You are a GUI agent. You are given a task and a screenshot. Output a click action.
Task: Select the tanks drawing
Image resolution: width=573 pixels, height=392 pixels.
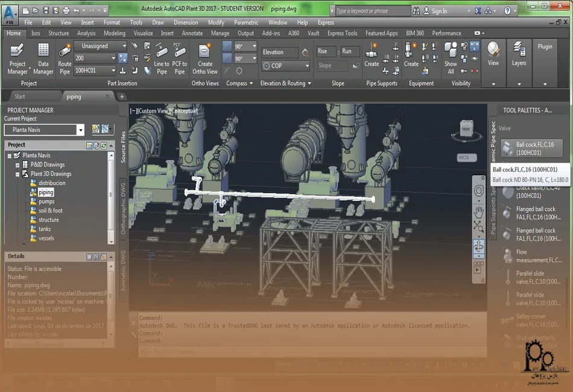point(45,229)
